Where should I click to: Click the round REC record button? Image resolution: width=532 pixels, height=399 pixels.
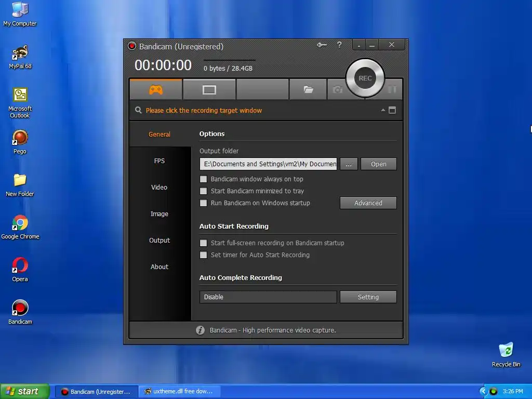pos(365,78)
